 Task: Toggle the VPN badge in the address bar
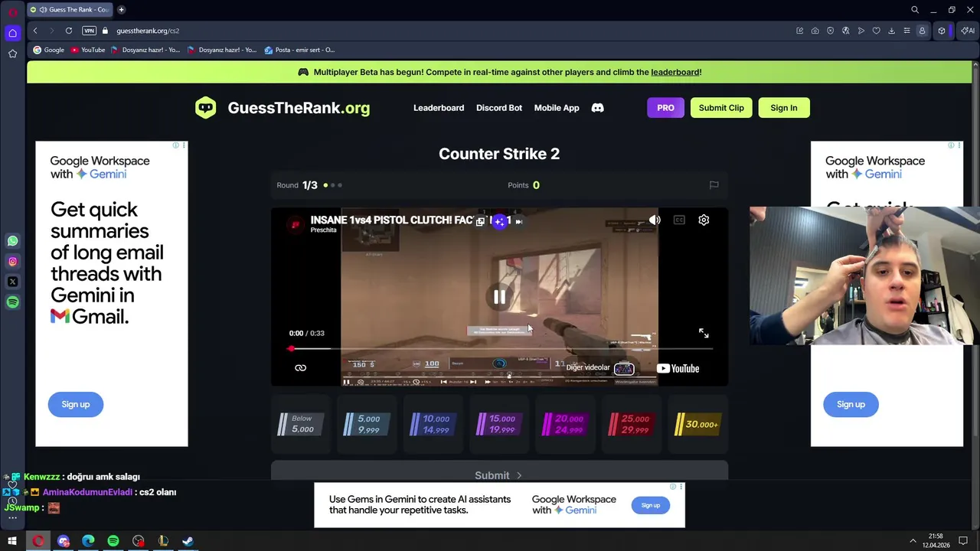point(90,31)
